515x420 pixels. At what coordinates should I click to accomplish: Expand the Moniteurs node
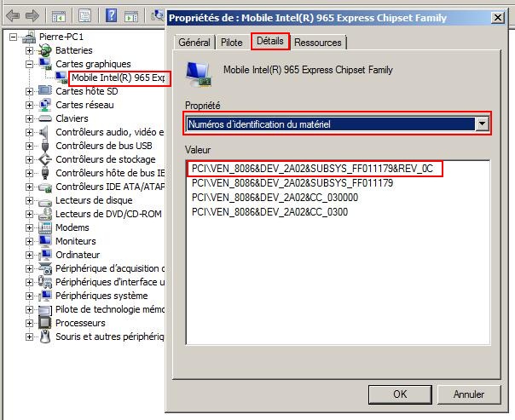click(x=29, y=241)
